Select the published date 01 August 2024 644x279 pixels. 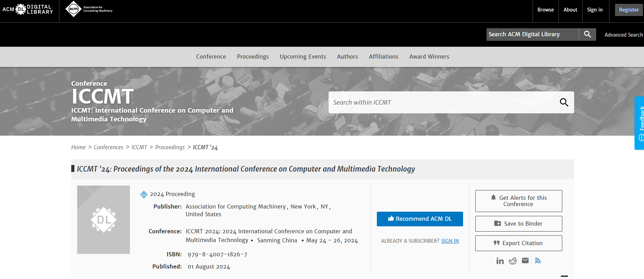click(209, 267)
